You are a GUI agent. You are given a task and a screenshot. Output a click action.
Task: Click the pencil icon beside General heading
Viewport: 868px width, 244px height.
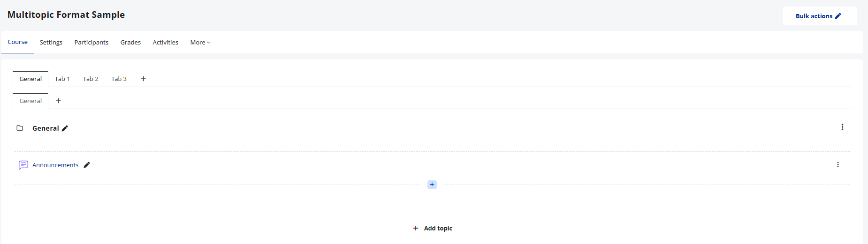65,128
